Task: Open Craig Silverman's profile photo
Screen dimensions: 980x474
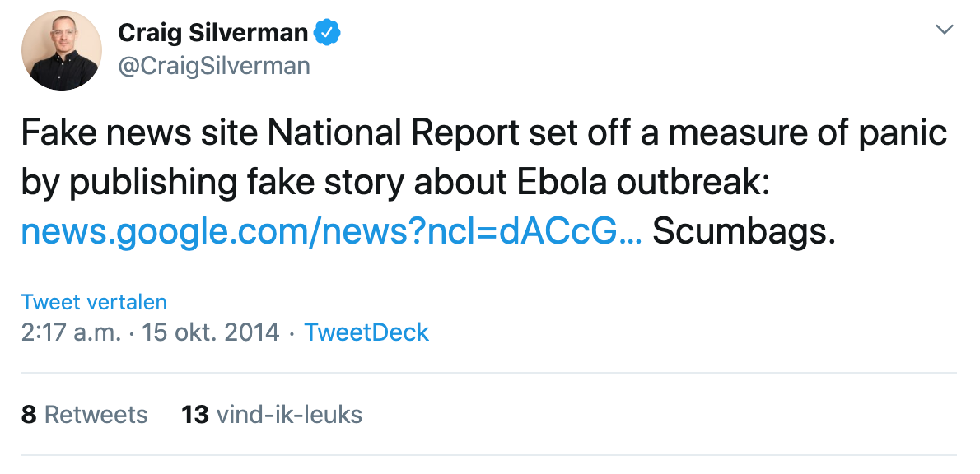Action: [62, 50]
